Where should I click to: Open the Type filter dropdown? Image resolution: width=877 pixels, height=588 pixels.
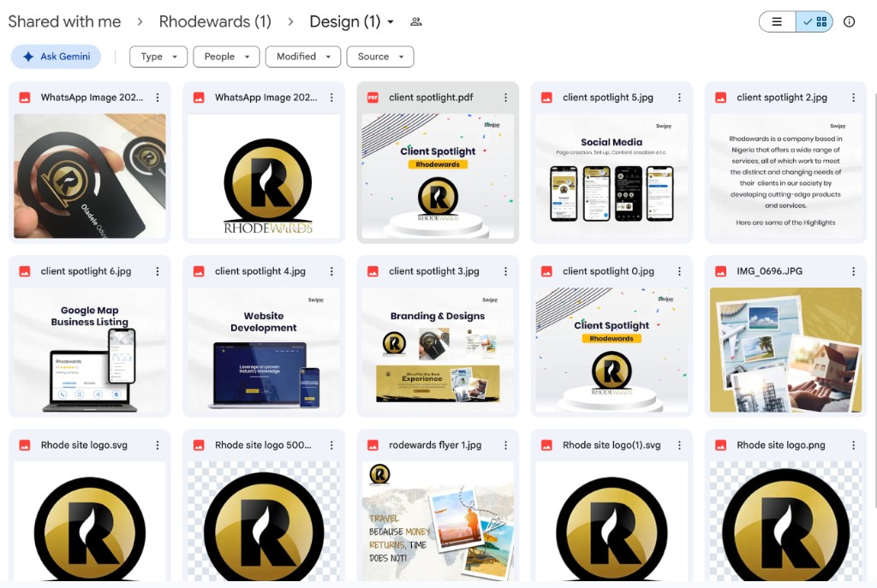tap(158, 56)
